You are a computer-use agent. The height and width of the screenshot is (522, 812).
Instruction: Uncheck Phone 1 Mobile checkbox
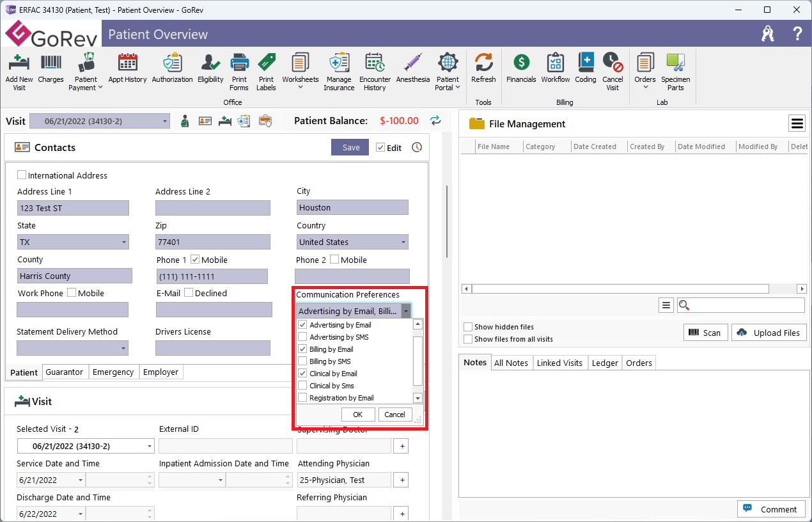(x=195, y=259)
